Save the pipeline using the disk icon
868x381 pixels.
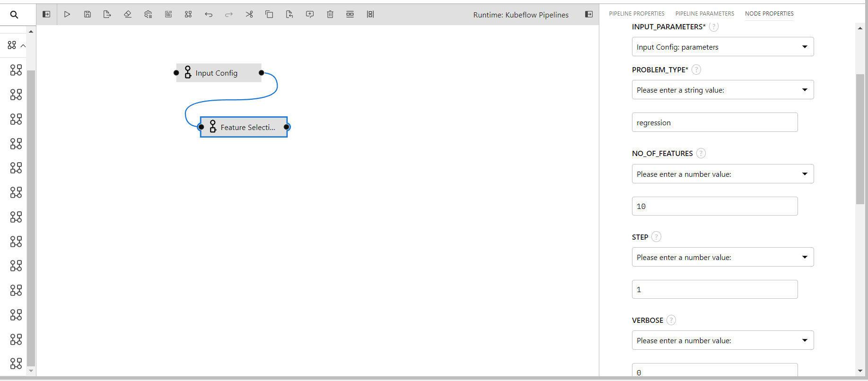(88, 14)
